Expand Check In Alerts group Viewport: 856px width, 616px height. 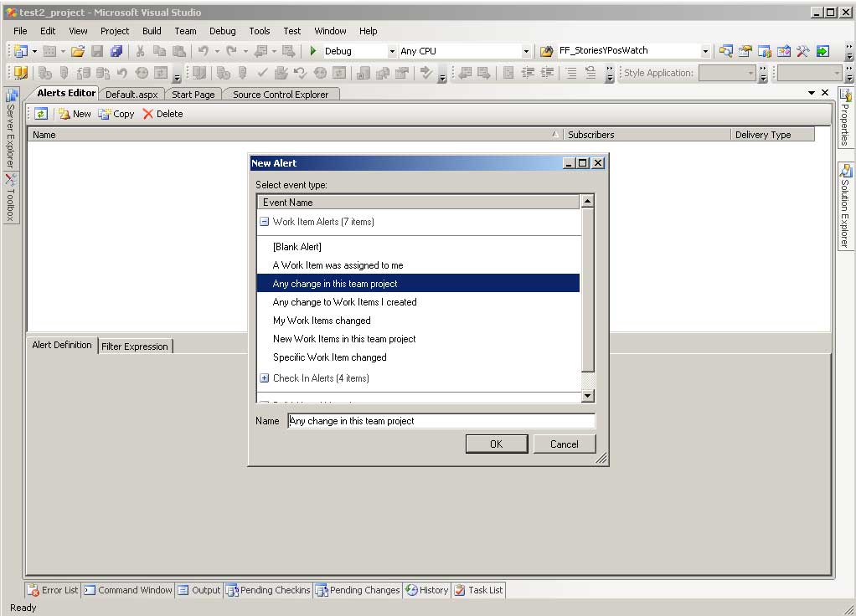[x=264, y=377]
